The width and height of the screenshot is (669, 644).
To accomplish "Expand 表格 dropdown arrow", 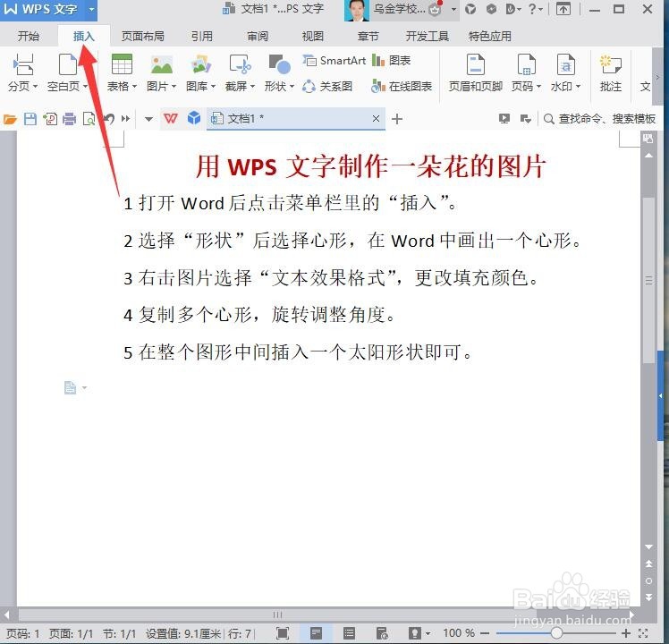I will (x=134, y=87).
